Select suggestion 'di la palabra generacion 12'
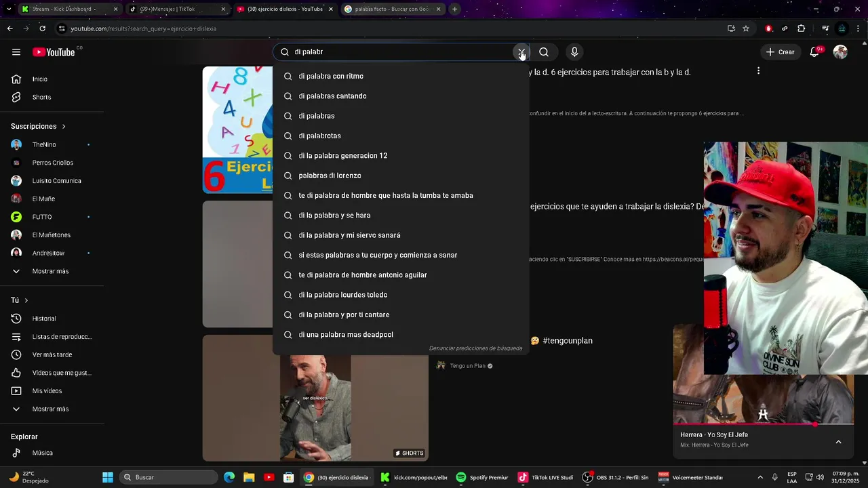Screen dimensions: 868x488 [x=401, y=156]
